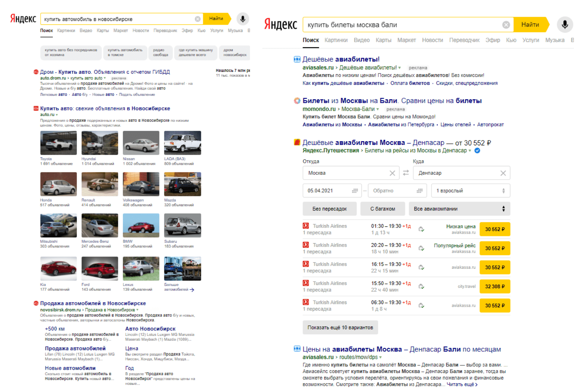The image size is (586, 392).
Task: Click Яндекс.Путешествия favicon beside Денпасар result
Action: [297, 142]
